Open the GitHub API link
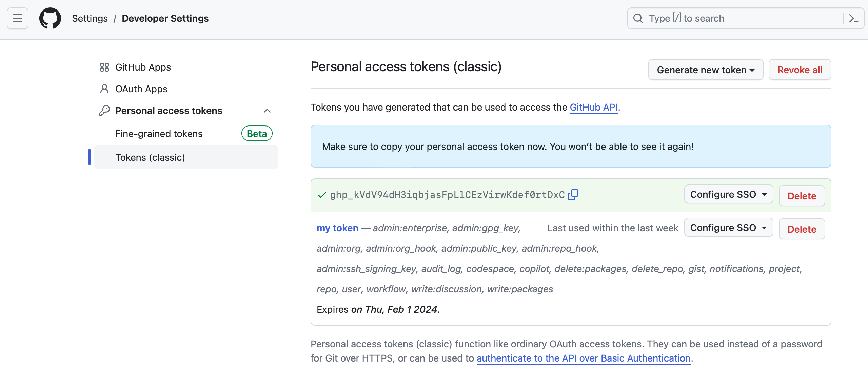Image resolution: width=868 pixels, height=369 pixels. [x=593, y=107]
